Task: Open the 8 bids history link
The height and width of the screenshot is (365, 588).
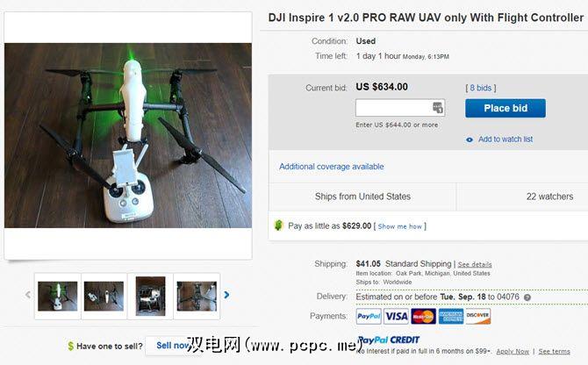Action: (481, 88)
